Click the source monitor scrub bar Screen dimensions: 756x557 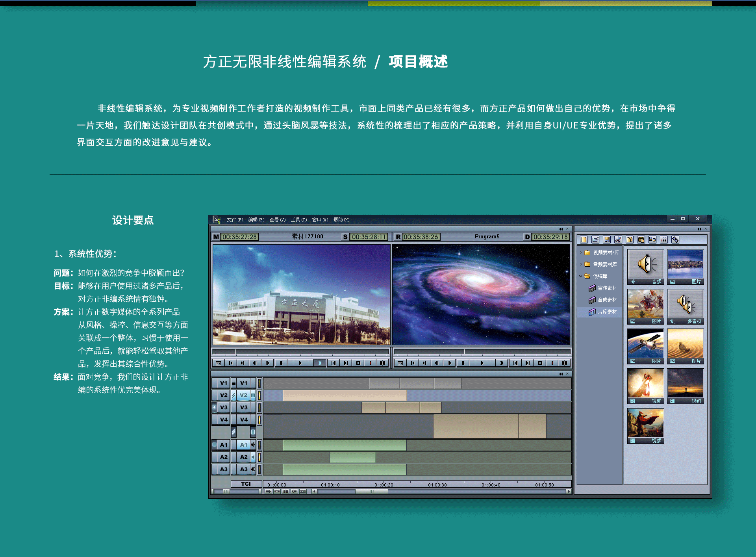[301, 351]
